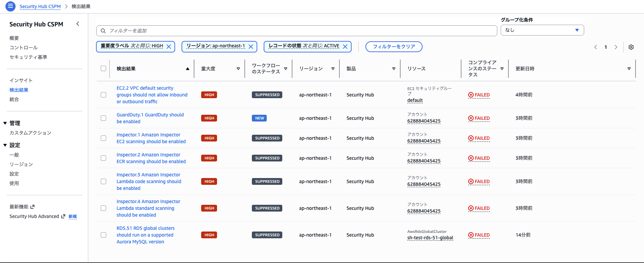Open GuardDuty.1 GuardDuty should be enabled finding
644x263 pixels.
point(150,118)
